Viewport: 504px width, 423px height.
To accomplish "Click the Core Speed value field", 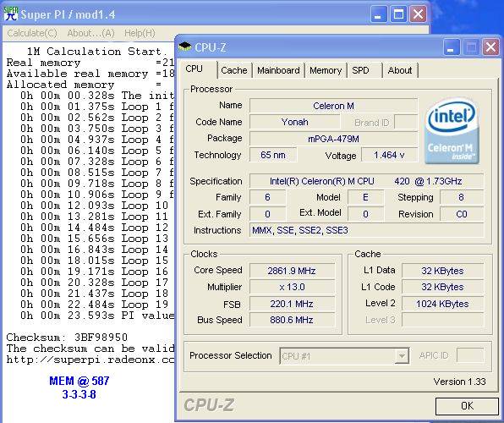I will [x=292, y=271].
